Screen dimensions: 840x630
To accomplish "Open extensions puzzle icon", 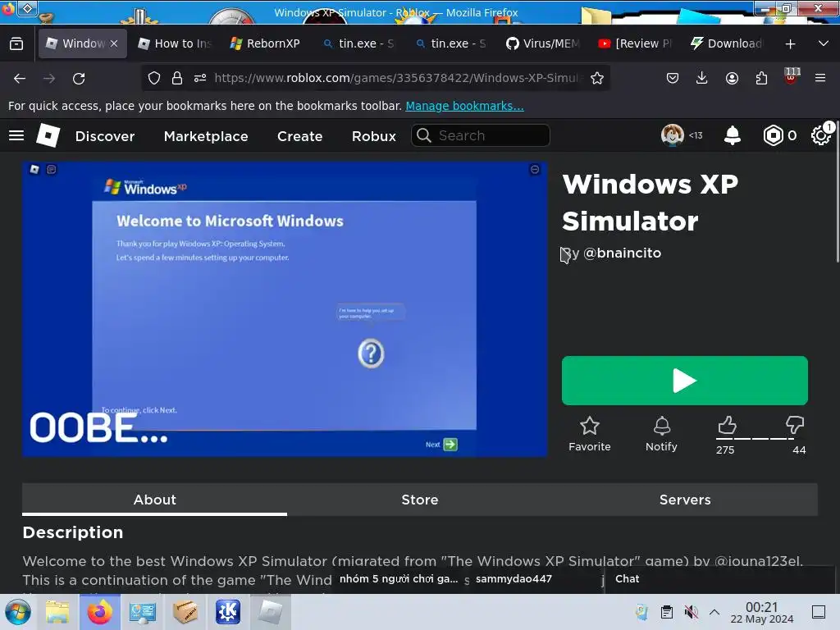I will coord(761,78).
